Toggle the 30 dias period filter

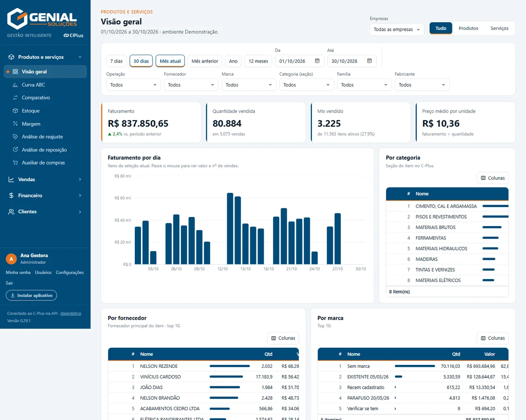(141, 61)
